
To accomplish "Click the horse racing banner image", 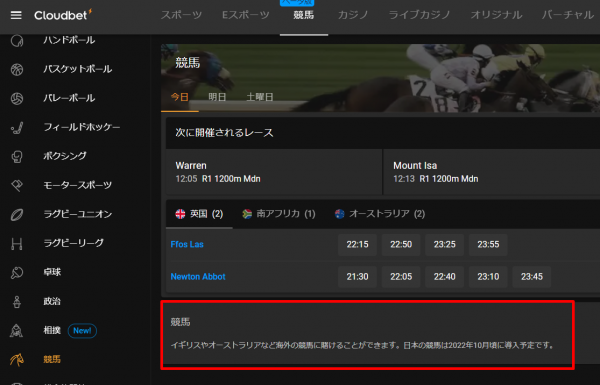I will click(380, 78).
